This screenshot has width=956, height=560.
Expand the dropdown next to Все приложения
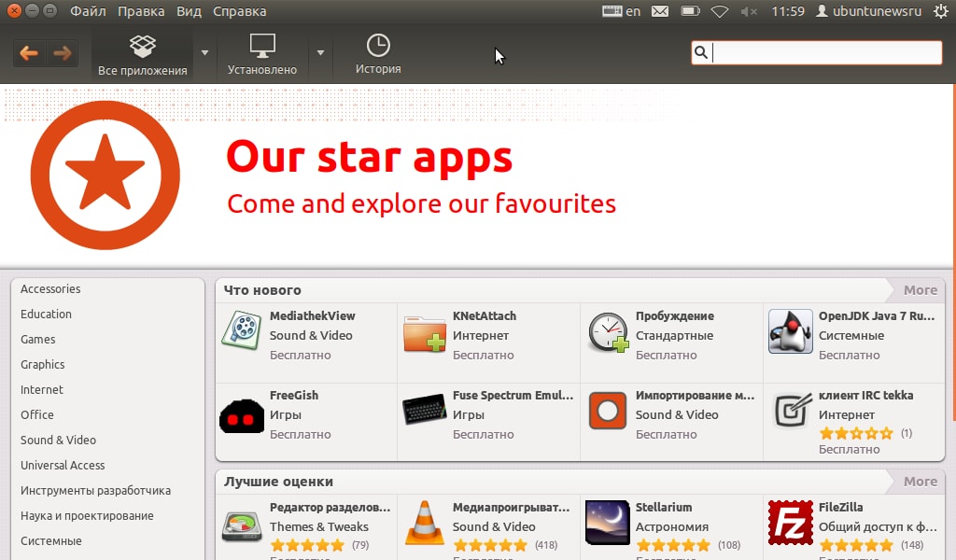(204, 53)
